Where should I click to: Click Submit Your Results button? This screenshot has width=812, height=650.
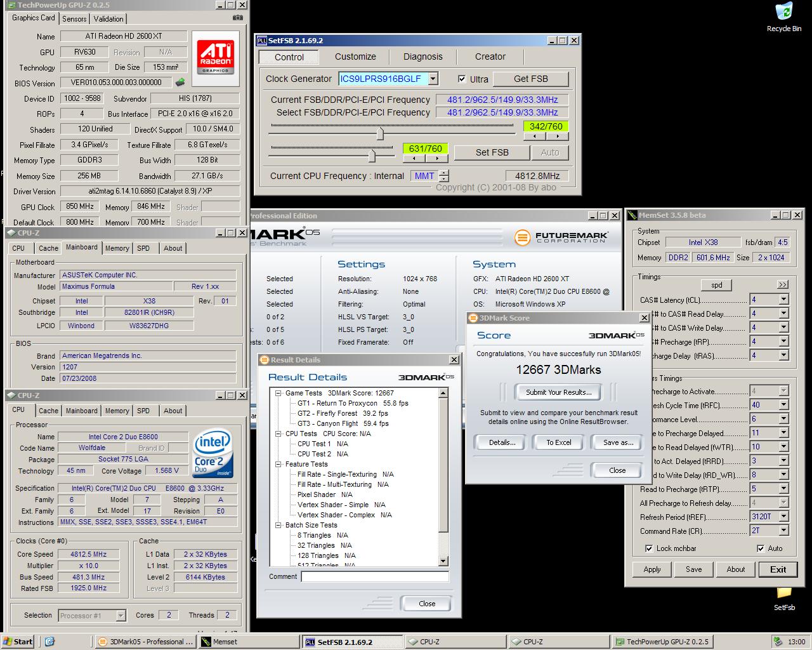pos(559,392)
